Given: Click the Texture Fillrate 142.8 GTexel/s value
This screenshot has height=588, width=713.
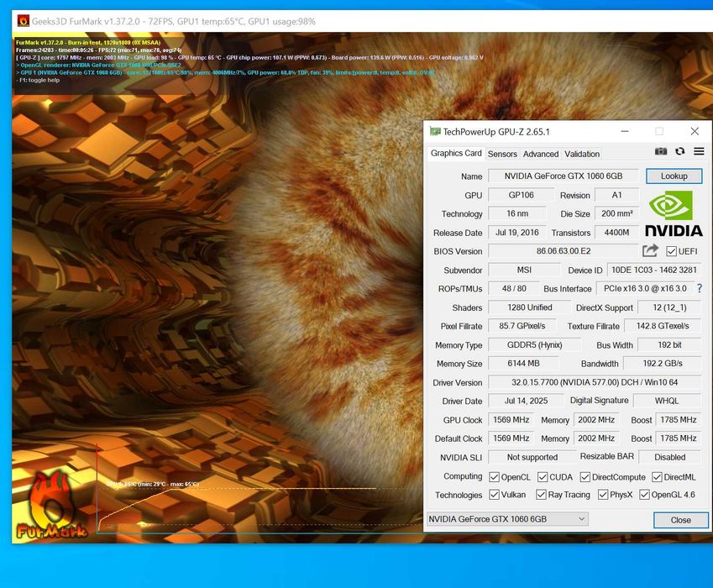Looking at the screenshot, I should click(x=663, y=326).
